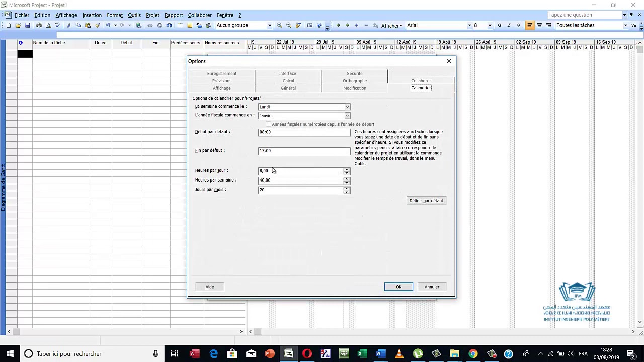This screenshot has width=644, height=362.
Task: Switch to the Général tab
Action: (x=288, y=88)
